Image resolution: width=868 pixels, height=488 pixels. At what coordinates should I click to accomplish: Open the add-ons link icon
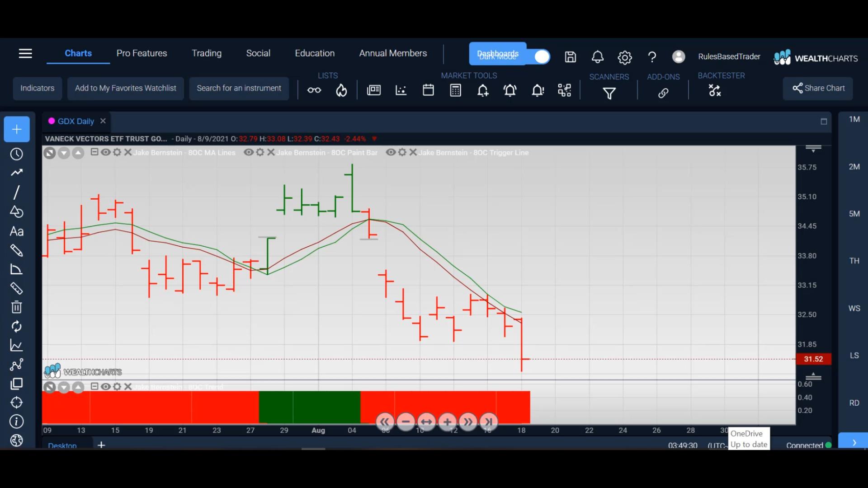pos(663,93)
